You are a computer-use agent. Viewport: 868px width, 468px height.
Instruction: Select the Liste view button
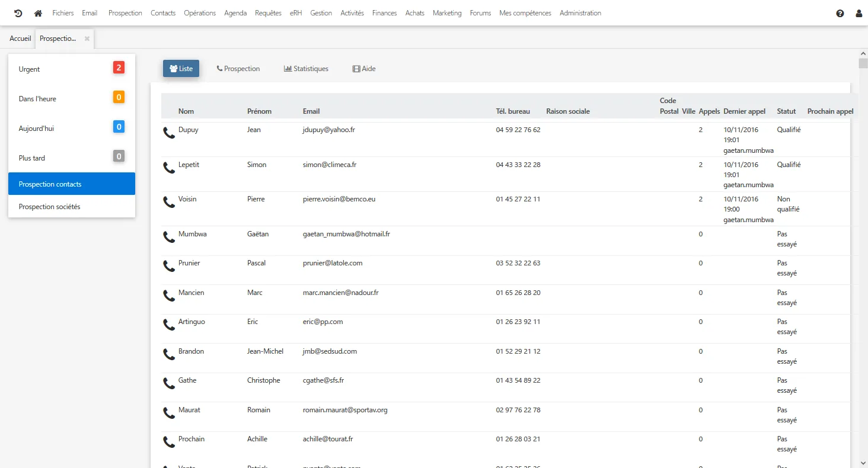pos(181,69)
